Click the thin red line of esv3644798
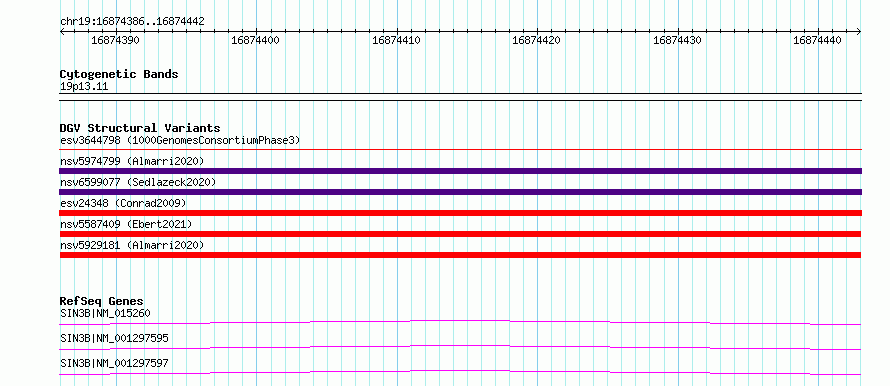The image size is (890, 386). click(x=460, y=150)
